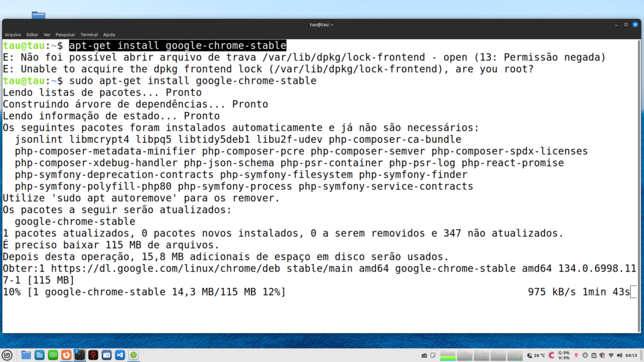Click the 26 °C weather applet
Screen dimensions: 644x362
point(536,356)
